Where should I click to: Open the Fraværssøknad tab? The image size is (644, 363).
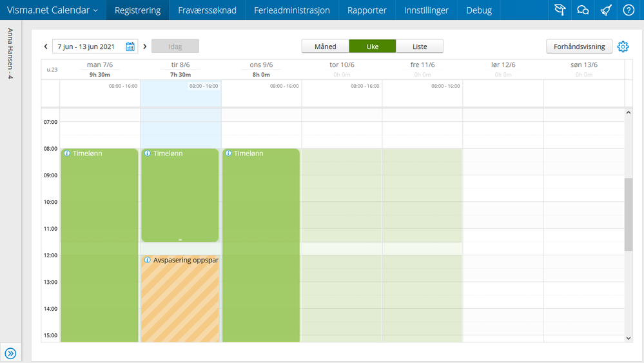tap(207, 10)
